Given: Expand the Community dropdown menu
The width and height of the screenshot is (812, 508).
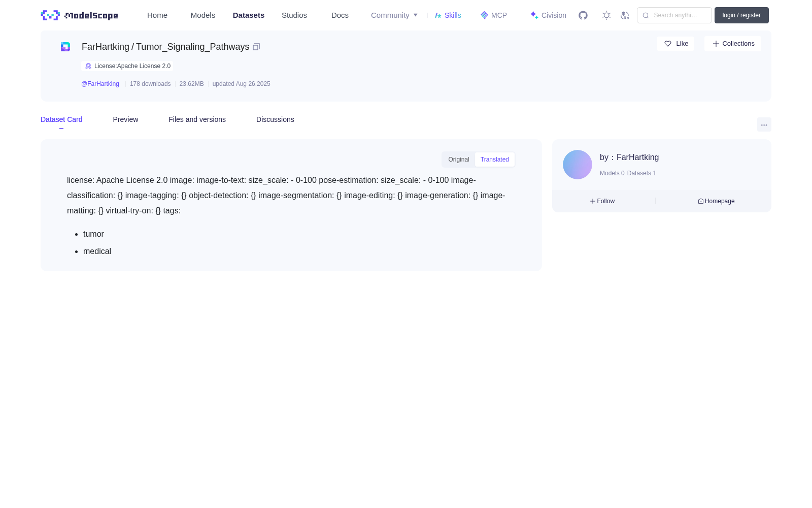Looking at the screenshot, I should coord(394,15).
